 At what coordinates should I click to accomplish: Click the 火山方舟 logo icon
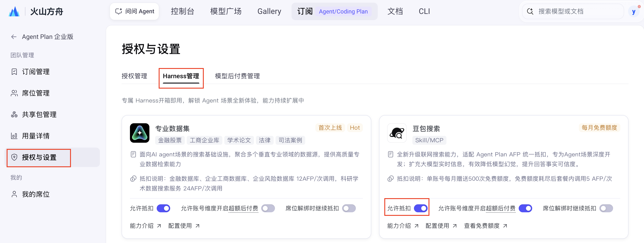pos(14,11)
